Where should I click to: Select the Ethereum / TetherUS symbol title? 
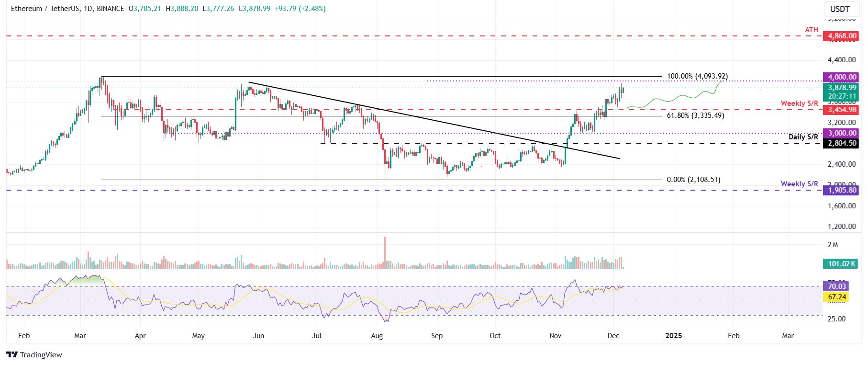[45, 9]
